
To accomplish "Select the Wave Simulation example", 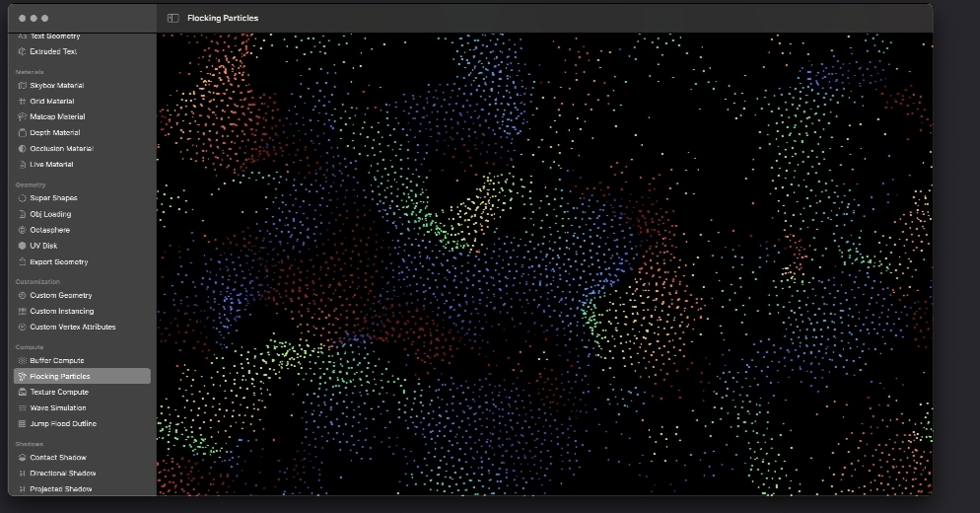I will (x=57, y=408).
